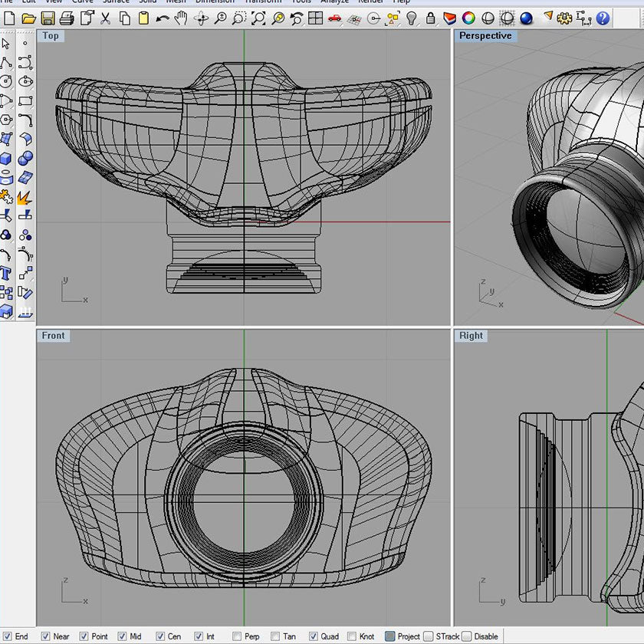Save the model with the floppy disk icon
Screen dimensions: 644x644
48,18
